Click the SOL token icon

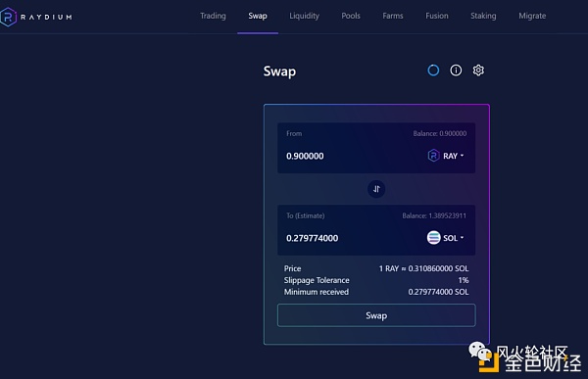point(433,237)
